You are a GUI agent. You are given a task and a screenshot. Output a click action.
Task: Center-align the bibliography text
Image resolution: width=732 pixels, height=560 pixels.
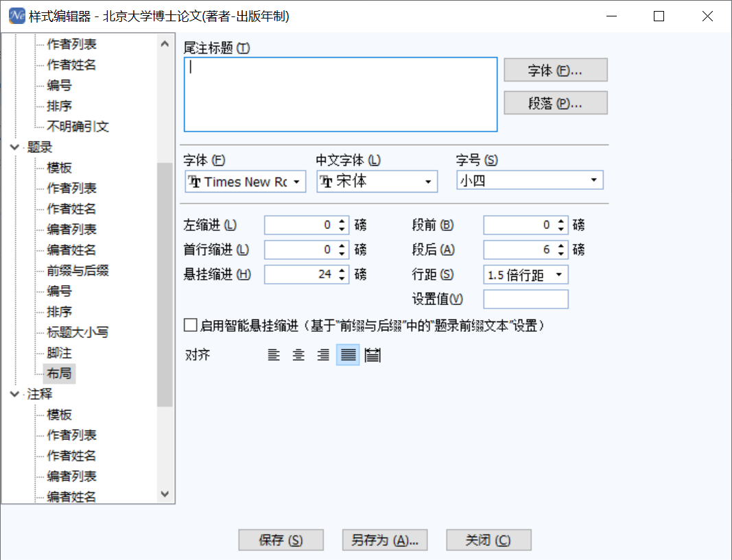(x=298, y=355)
